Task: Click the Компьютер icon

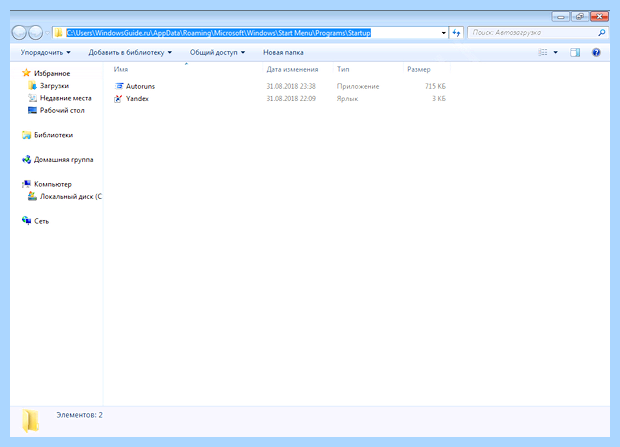Action: [26, 184]
